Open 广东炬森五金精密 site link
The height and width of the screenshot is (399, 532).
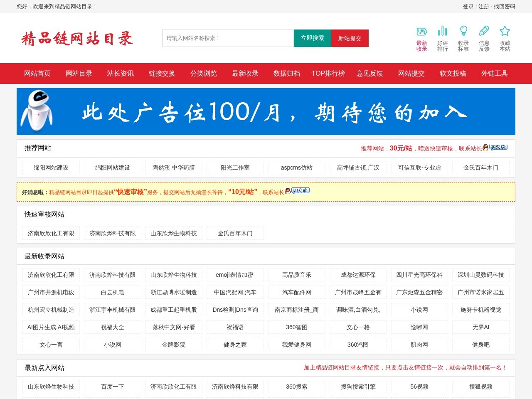point(419,292)
